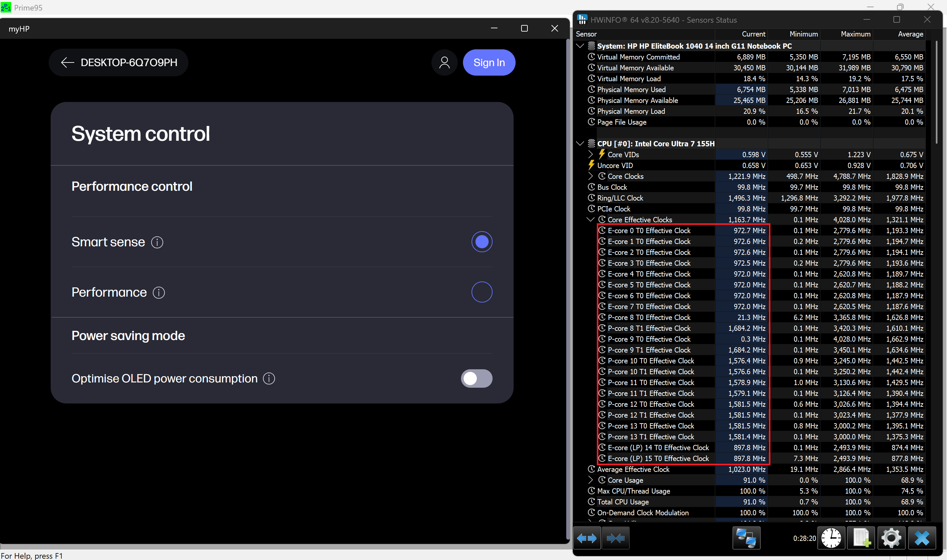Click the back arrow beside DESKTOP-6Q7O9PH

[x=67, y=62]
